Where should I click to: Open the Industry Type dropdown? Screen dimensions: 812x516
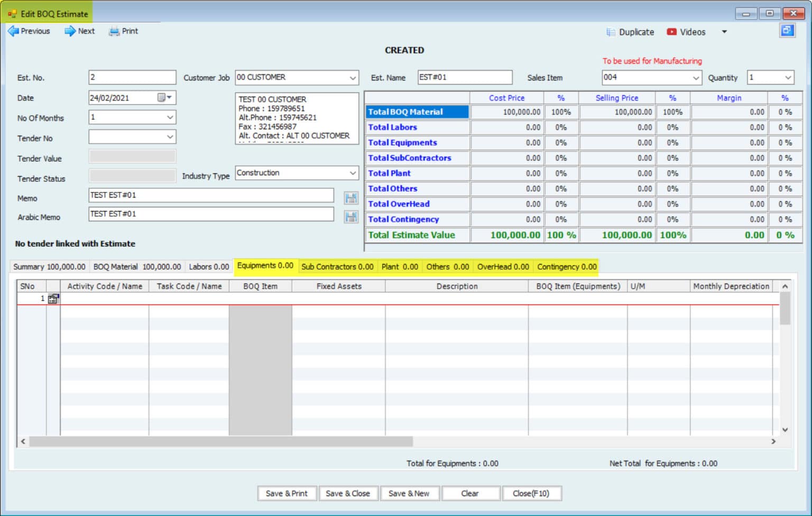(x=353, y=173)
